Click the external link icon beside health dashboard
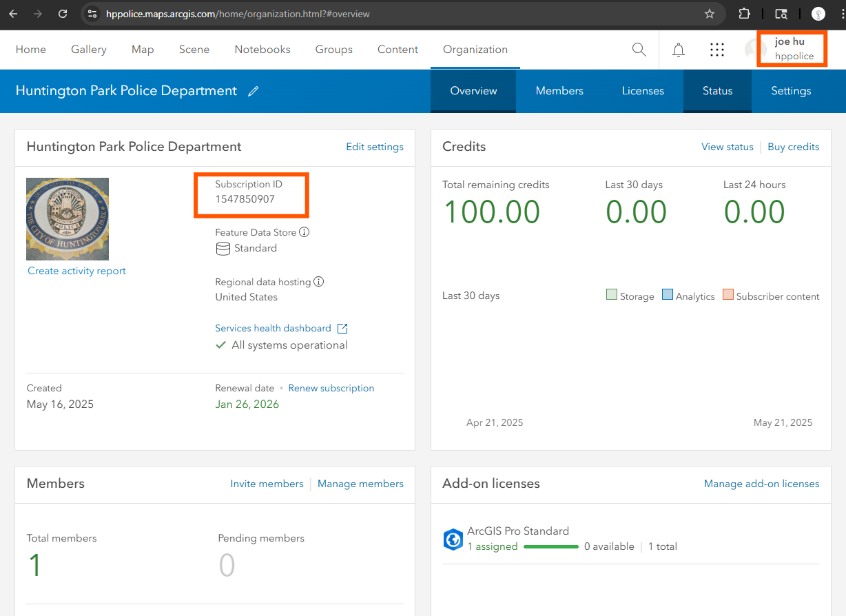846x616 pixels. click(x=342, y=329)
